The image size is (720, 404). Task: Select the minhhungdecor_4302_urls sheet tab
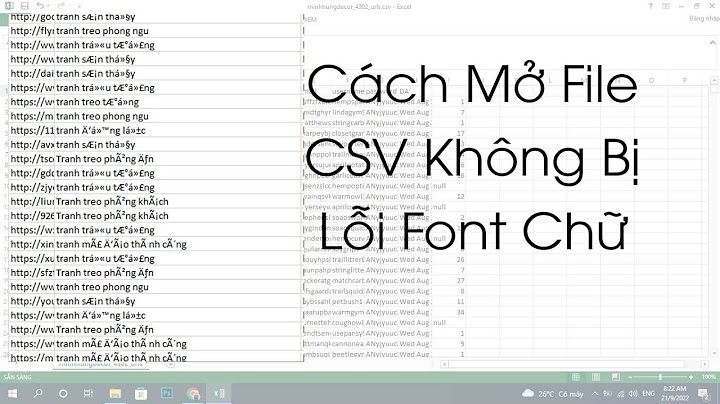101,364
